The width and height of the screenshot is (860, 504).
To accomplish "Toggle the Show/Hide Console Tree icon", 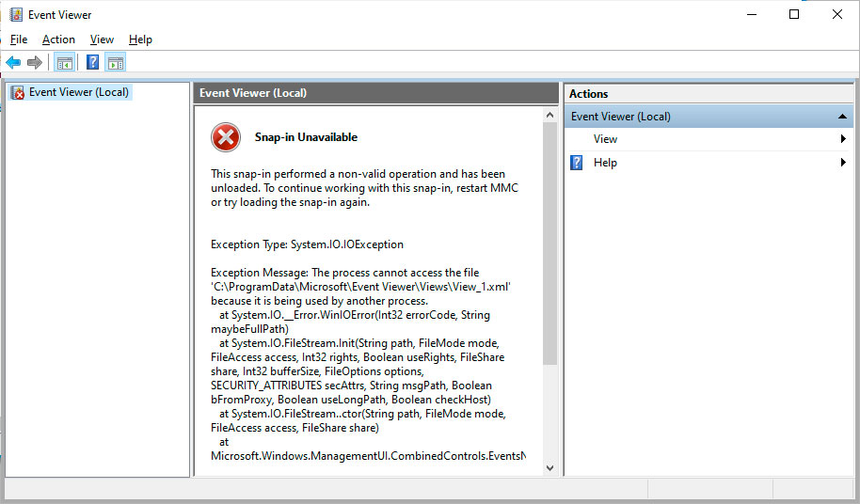I will point(65,62).
